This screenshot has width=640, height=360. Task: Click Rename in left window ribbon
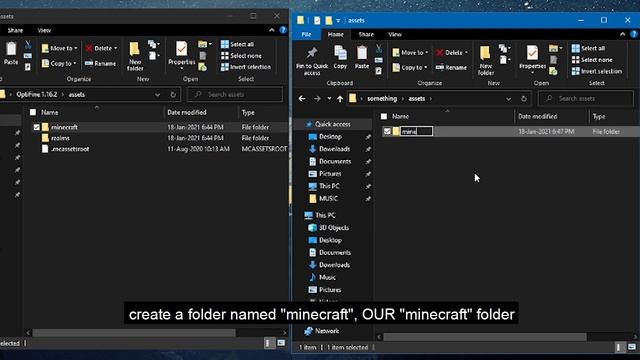100,63
